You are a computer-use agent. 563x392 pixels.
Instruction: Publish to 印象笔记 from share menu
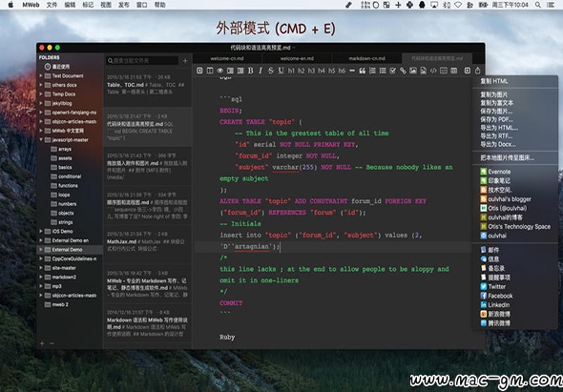tap(515, 180)
